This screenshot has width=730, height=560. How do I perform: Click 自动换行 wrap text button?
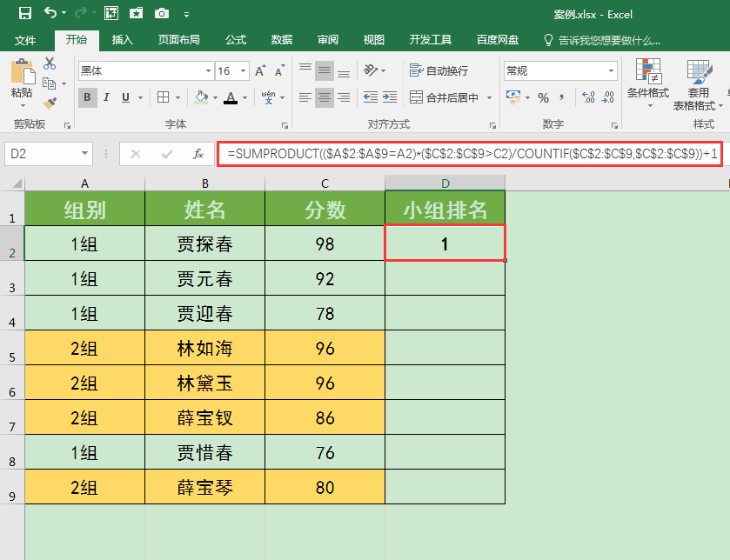[x=439, y=70]
